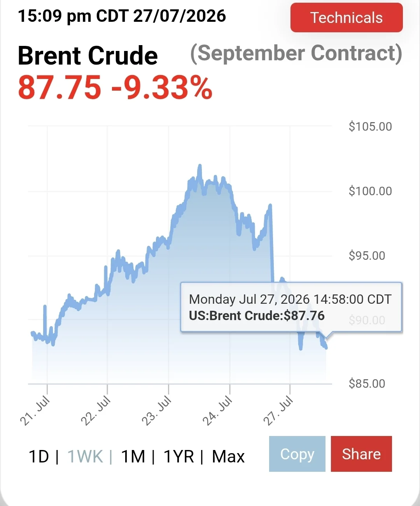Screen dimensions: 420x506
Task: Click the 87.75 -9.33% price text
Action: [x=115, y=88]
